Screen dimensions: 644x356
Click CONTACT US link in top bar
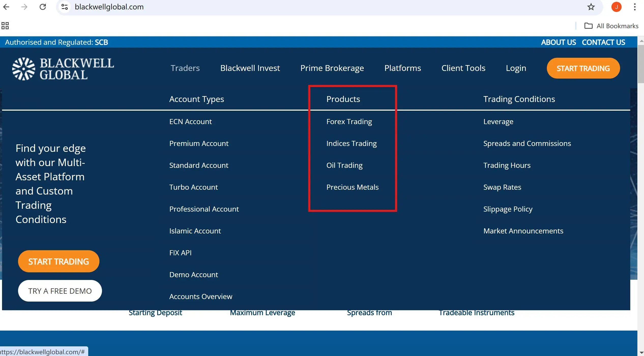tap(603, 42)
